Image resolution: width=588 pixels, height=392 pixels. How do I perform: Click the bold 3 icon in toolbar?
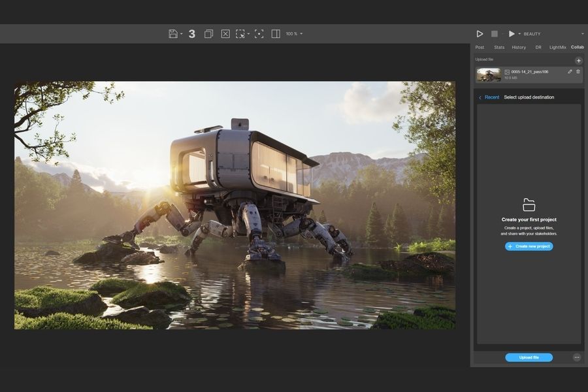coord(192,34)
